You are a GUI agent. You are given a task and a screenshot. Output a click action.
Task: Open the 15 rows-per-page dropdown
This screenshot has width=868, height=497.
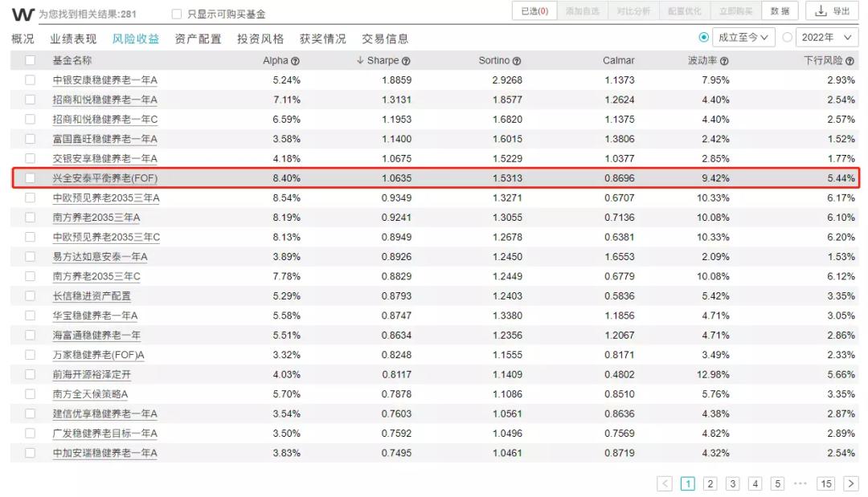click(825, 483)
